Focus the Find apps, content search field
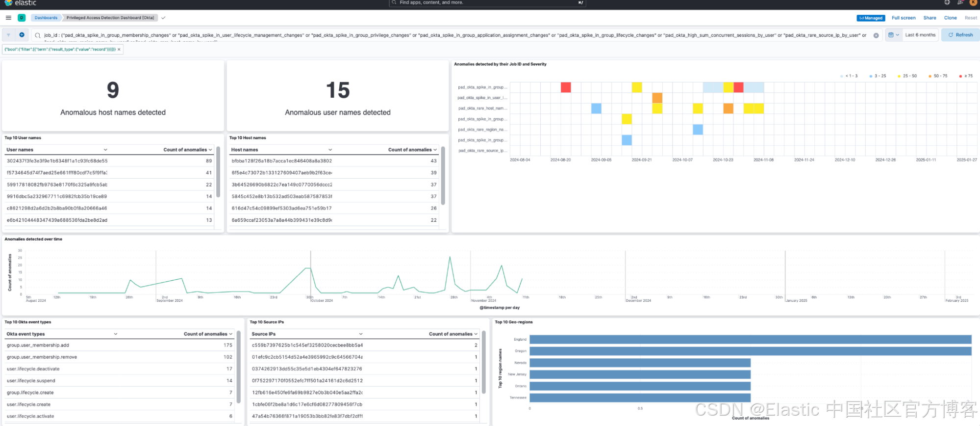 pyautogui.click(x=487, y=3)
